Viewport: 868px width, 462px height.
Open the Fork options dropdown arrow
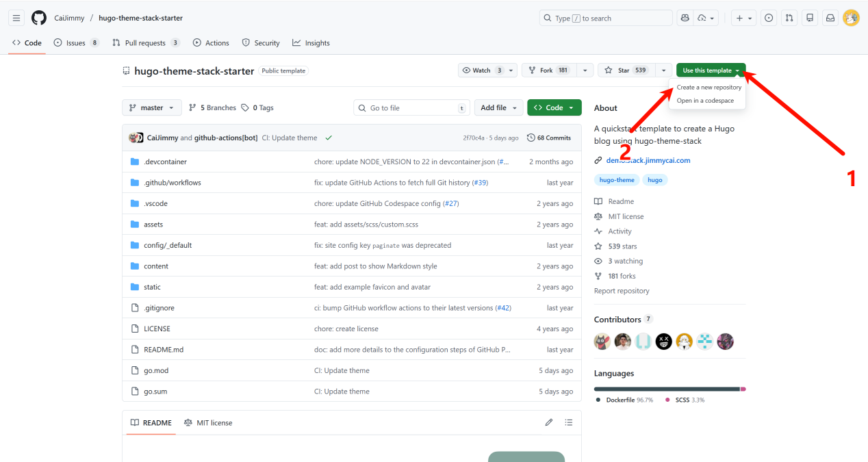pyautogui.click(x=585, y=70)
